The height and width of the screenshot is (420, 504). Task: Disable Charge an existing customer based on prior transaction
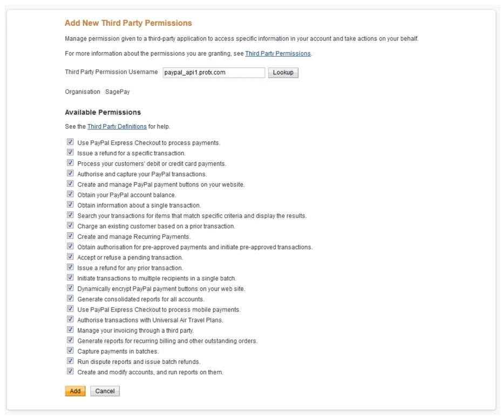tap(70, 225)
